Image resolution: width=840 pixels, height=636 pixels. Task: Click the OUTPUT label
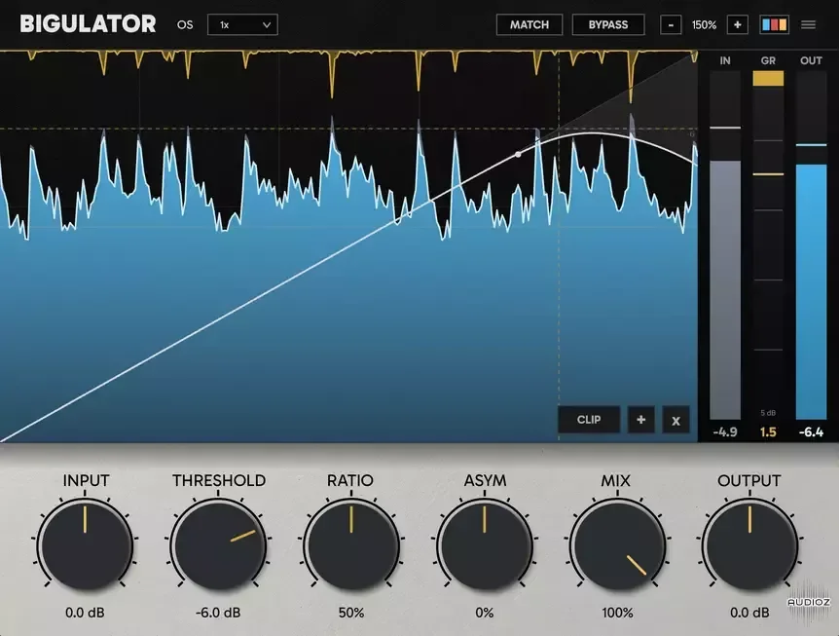click(x=749, y=480)
